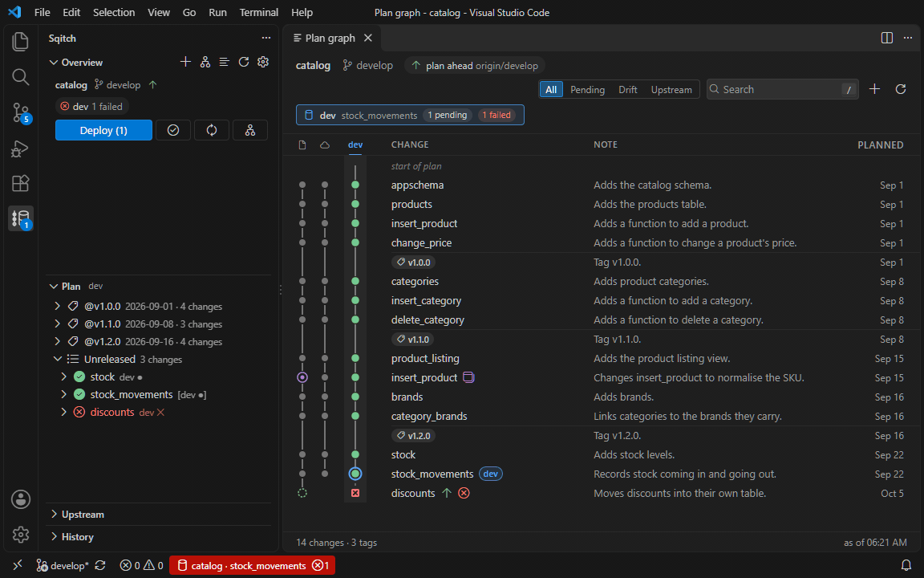Click the rebase cycle button beside Deploy

pos(212,130)
